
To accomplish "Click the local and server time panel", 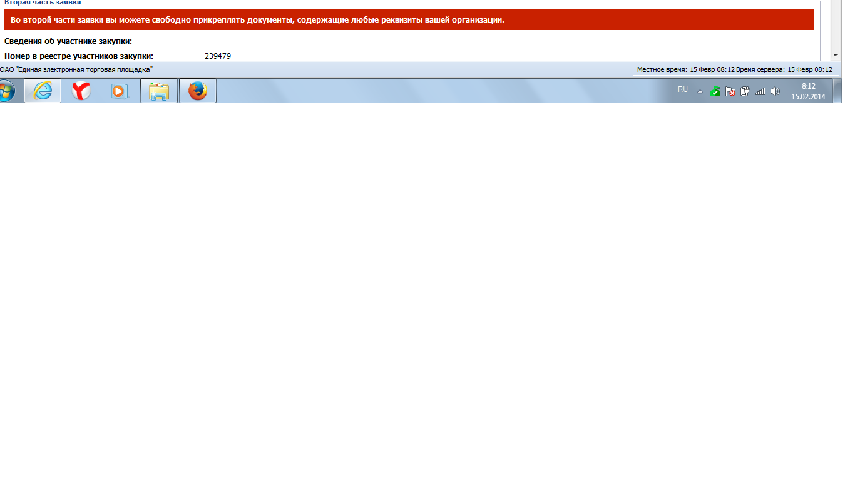I will [735, 69].
